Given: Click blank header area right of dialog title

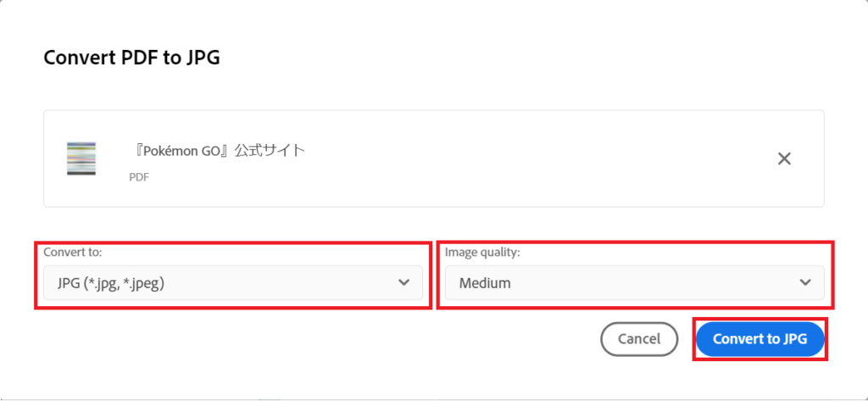Looking at the screenshot, I should click(551, 58).
